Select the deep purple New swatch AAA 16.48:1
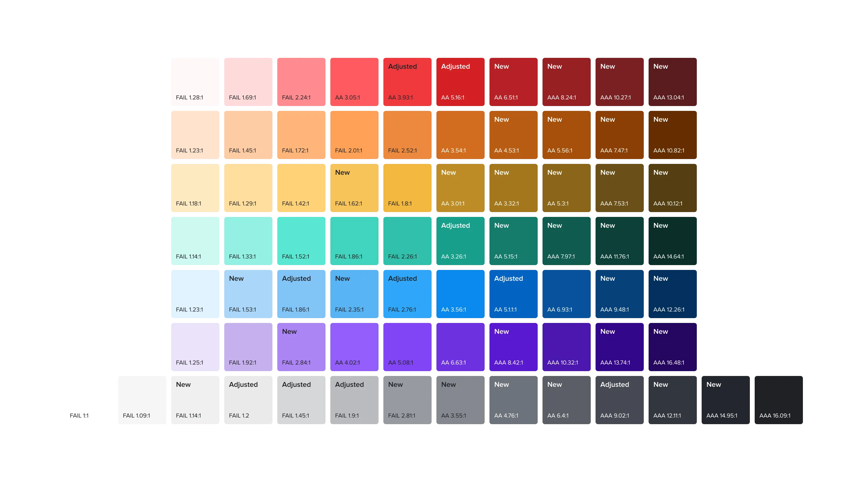 coord(672,347)
